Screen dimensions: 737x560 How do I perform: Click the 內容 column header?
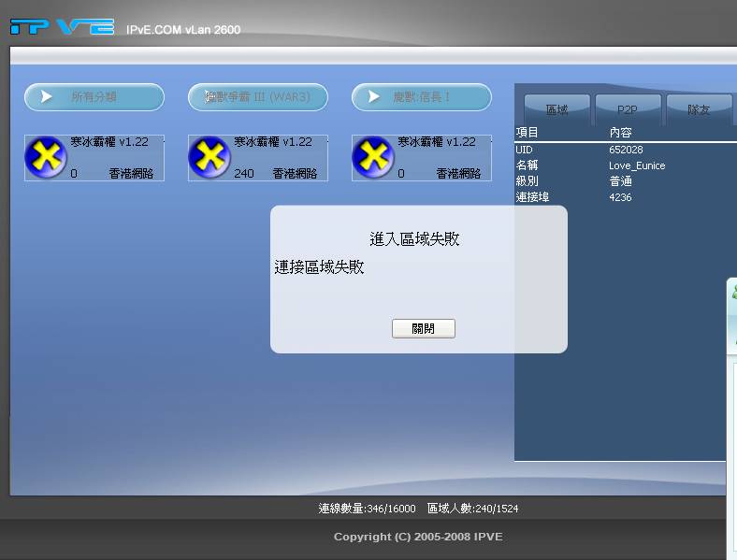point(620,133)
